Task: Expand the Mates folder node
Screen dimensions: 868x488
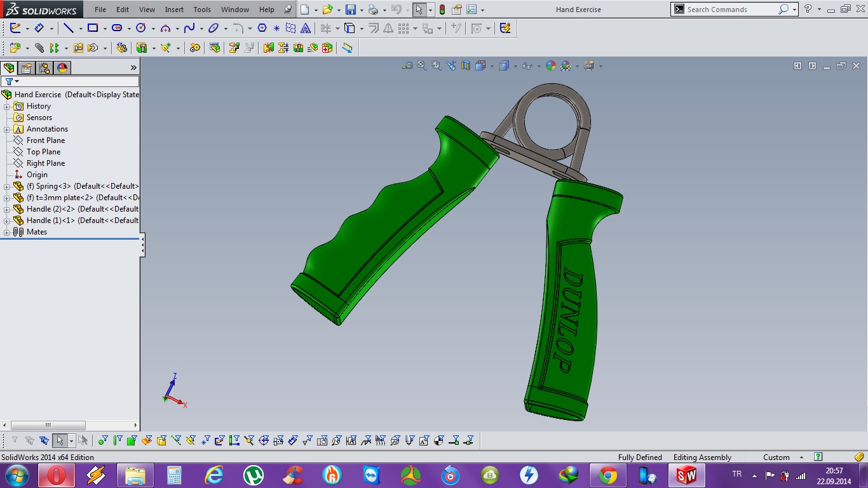Action: 7,232
